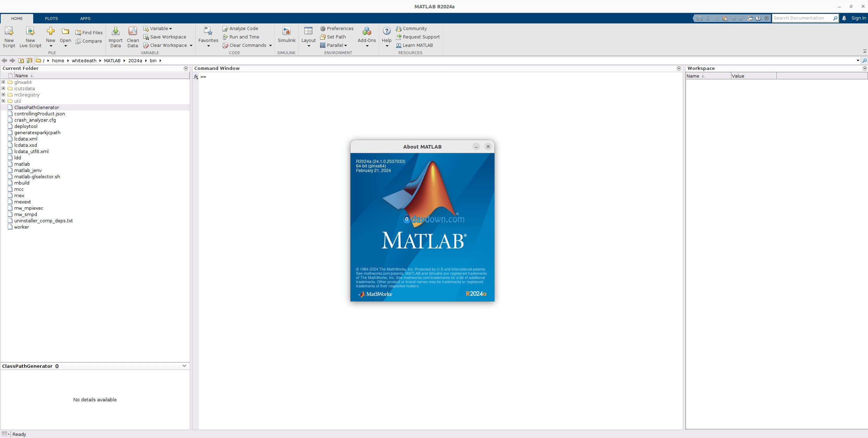This screenshot has width=868, height=438.
Task: Click Clear Commands
Action: [245, 45]
